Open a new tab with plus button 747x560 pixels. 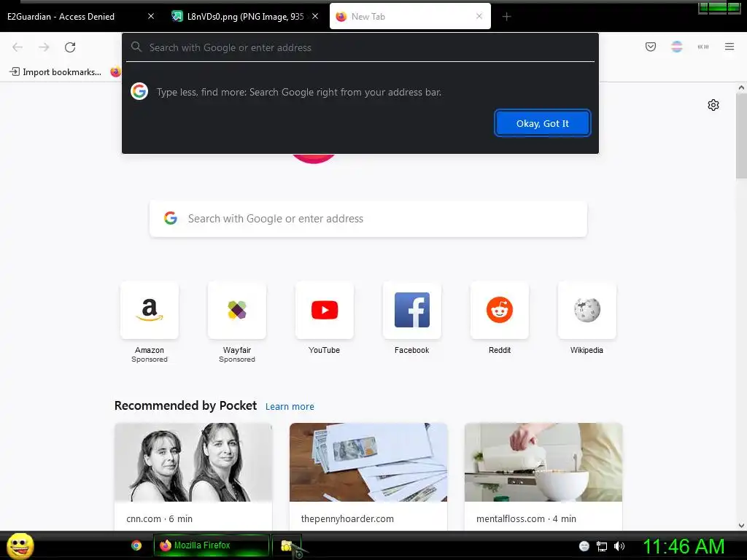click(x=506, y=17)
